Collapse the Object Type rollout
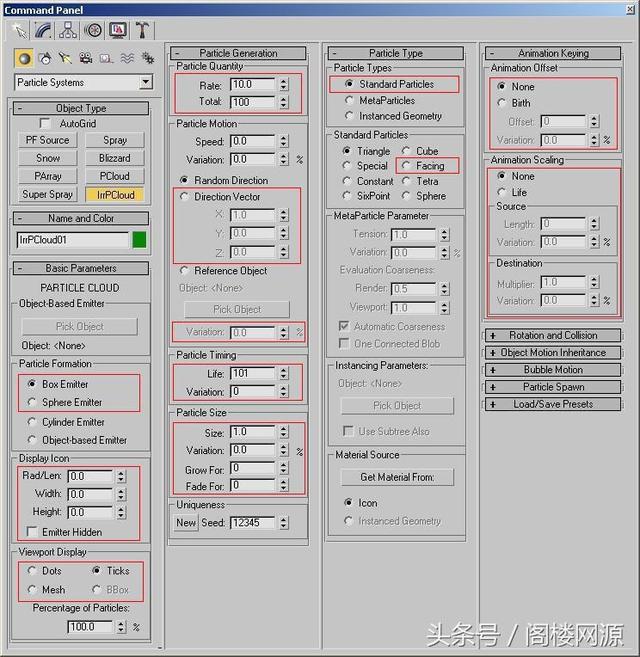Image resolution: width=640 pixels, height=657 pixels. point(80,108)
